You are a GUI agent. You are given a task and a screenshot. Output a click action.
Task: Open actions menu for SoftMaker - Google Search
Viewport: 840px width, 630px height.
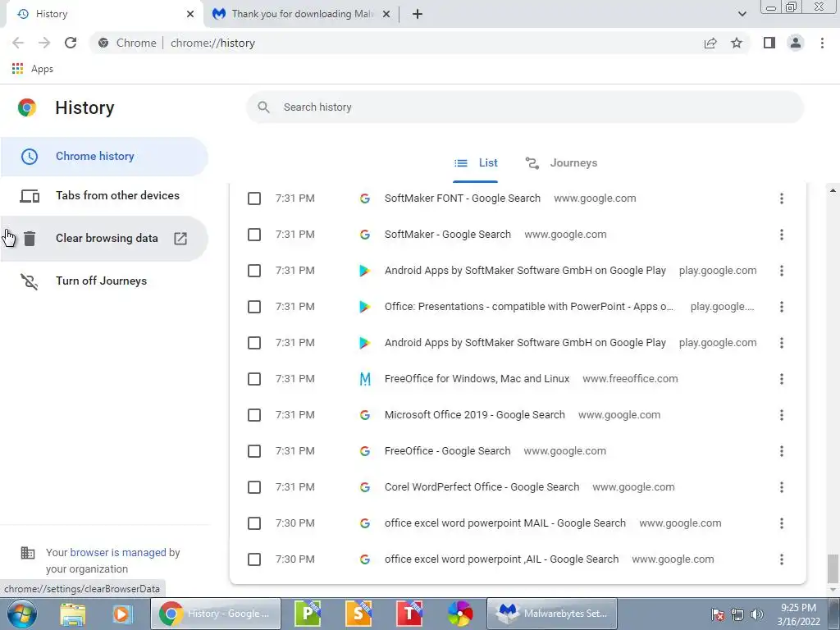pyautogui.click(x=782, y=235)
